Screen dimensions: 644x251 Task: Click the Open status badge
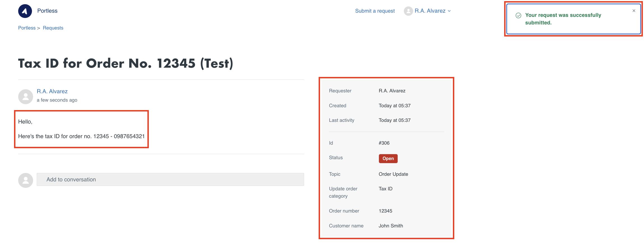click(388, 158)
